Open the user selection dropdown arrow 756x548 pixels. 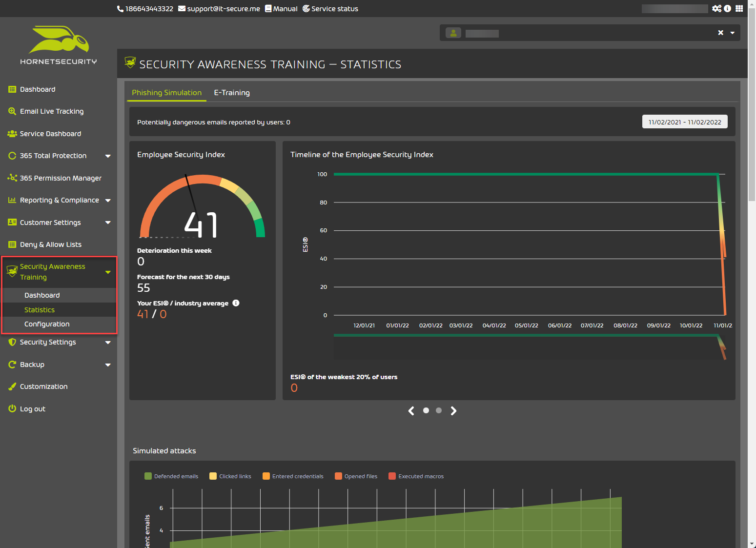click(x=732, y=33)
